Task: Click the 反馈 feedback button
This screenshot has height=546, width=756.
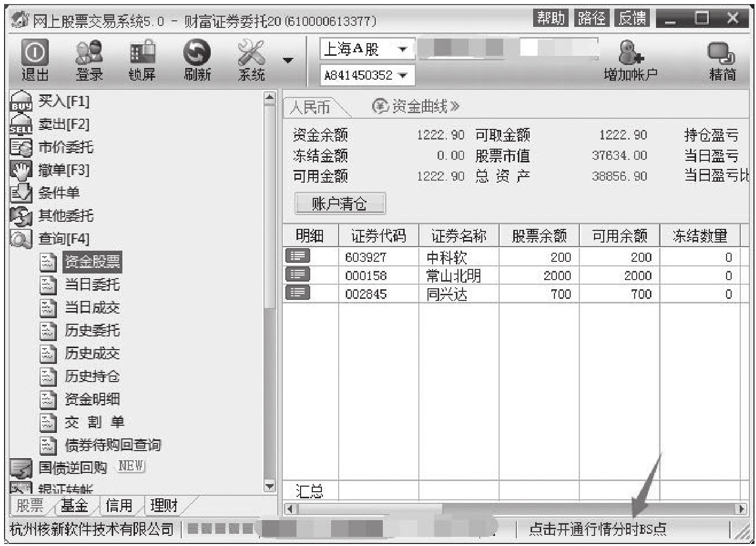Action: click(x=632, y=19)
